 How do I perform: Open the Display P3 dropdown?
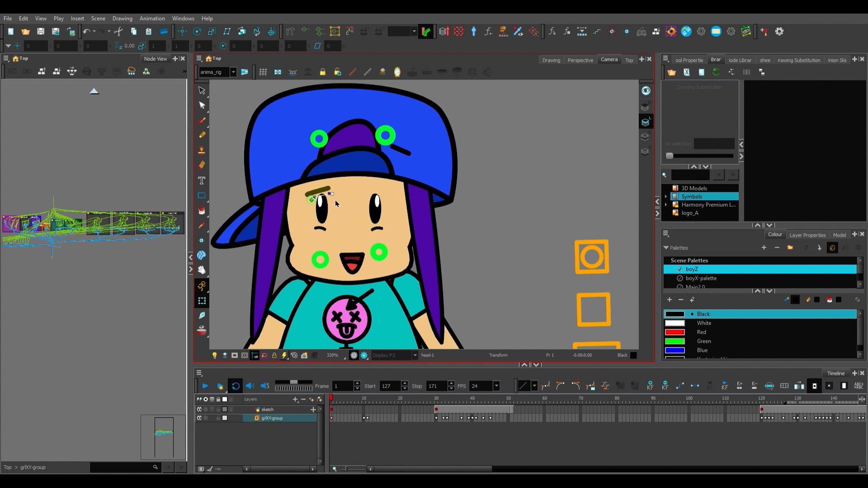click(x=414, y=355)
